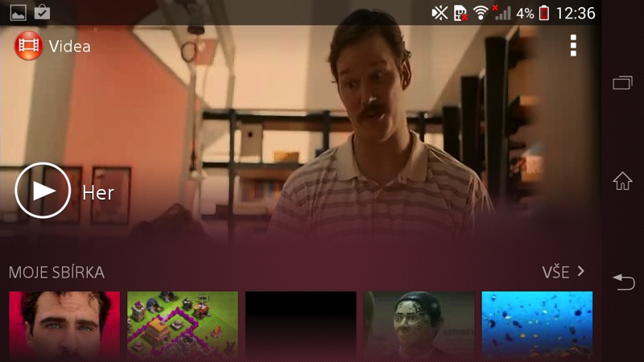Tap the recent apps navigation button
Screen dimensions: 644x362
point(622,83)
